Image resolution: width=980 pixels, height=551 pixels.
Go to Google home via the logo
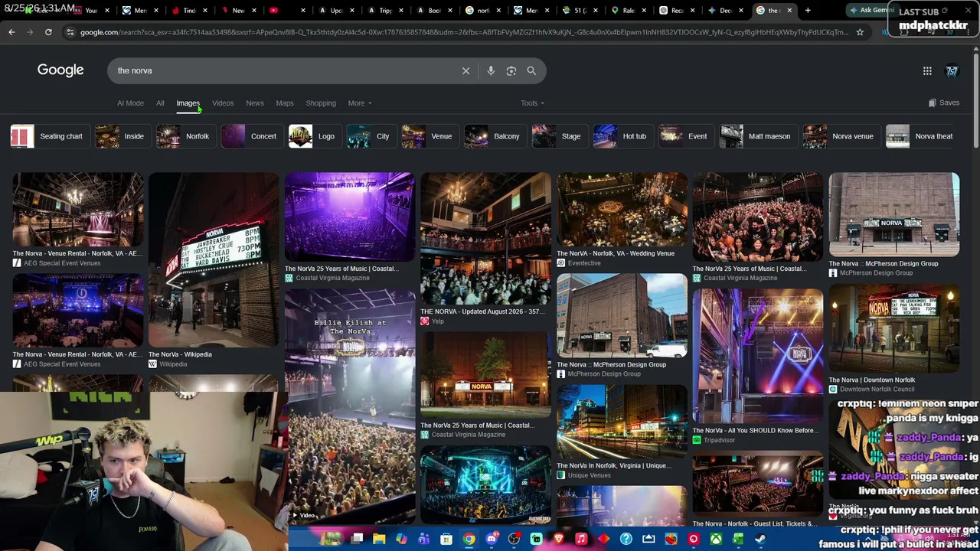click(60, 70)
